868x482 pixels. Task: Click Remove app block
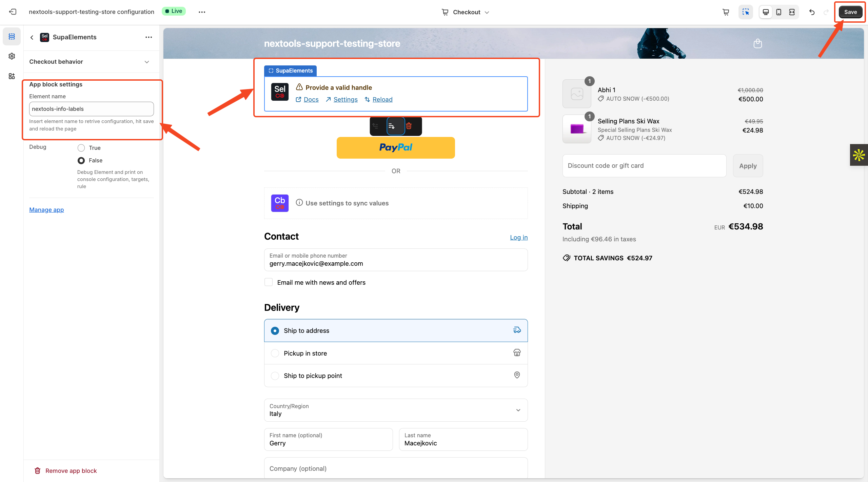(65, 470)
